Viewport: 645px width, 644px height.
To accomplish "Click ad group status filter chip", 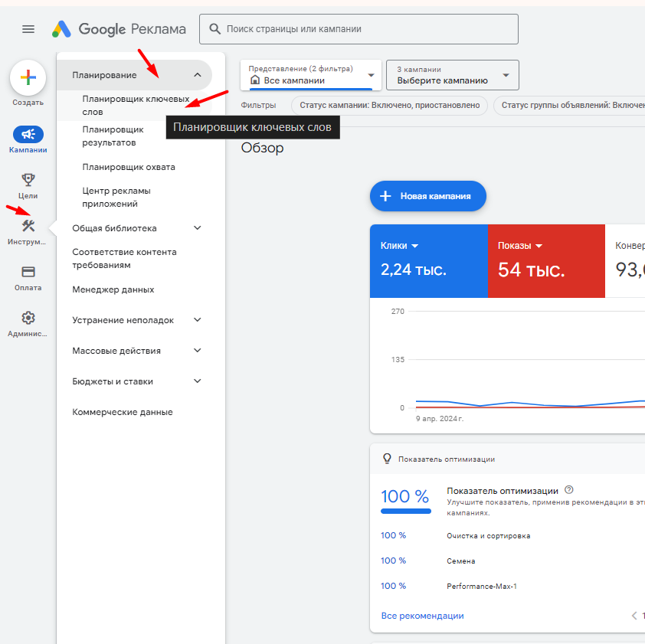I will click(x=569, y=105).
